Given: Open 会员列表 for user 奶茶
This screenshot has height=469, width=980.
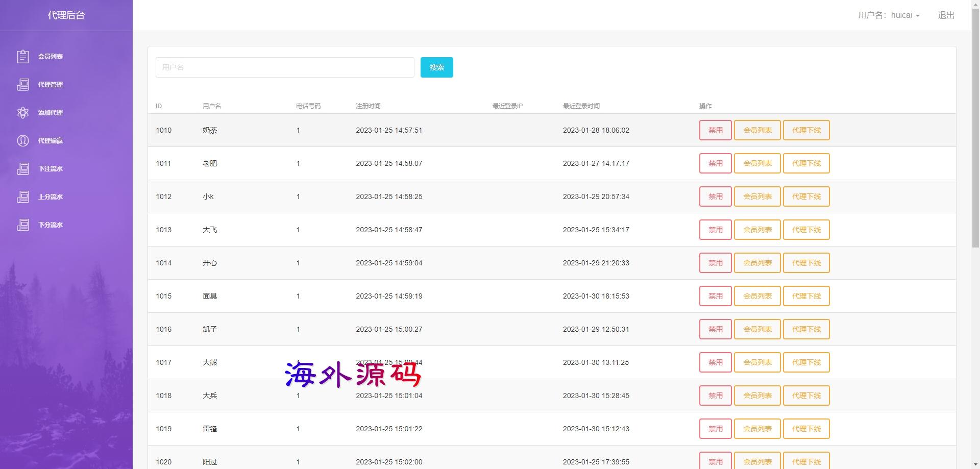Looking at the screenshot, I should pyautogui.click(x=757, y=130).
